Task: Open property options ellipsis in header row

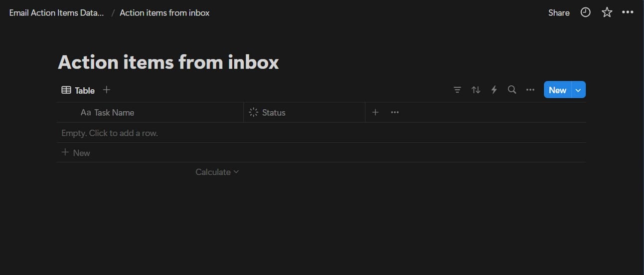Action: (x=395, y=112)
